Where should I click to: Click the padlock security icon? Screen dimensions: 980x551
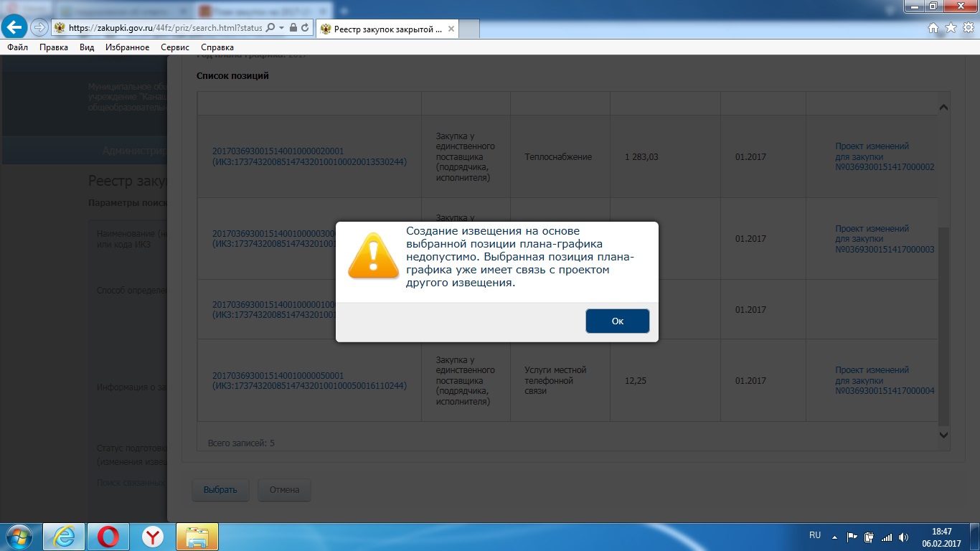(x=293, y=28)
